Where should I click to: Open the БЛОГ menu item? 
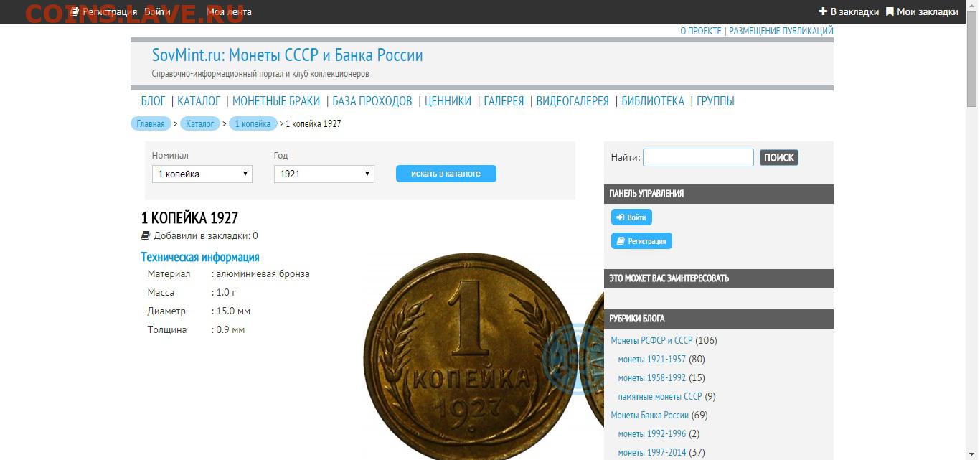tap(153, 101)
